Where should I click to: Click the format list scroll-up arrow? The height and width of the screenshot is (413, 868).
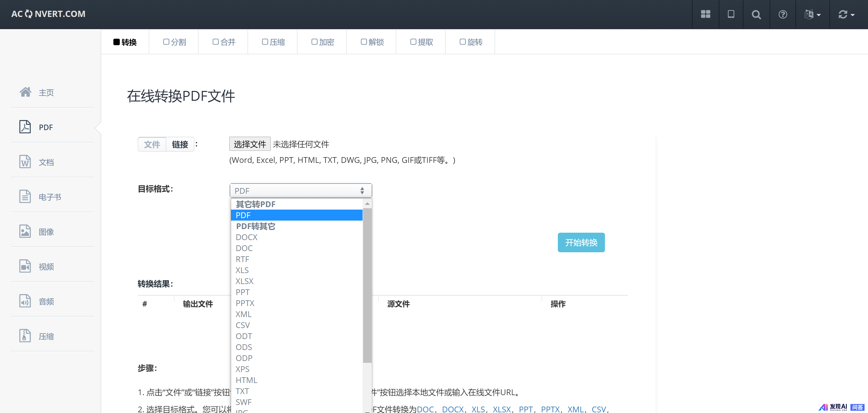367,204
